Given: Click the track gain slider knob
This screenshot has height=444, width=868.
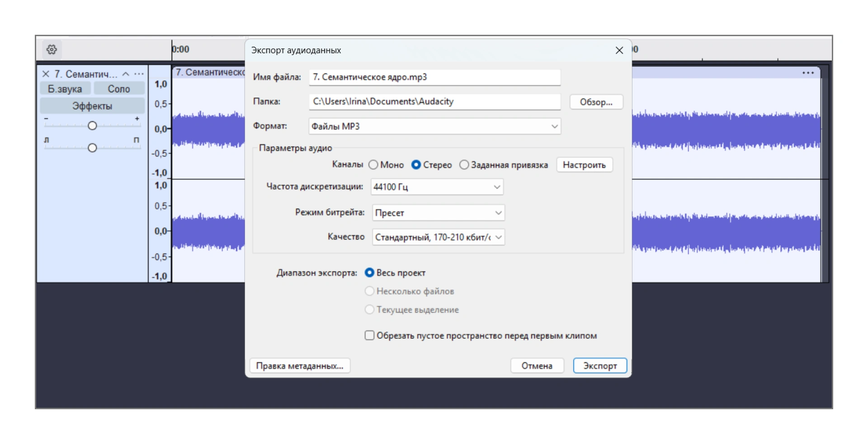Looking at the screenshot, I should point(92,126).
